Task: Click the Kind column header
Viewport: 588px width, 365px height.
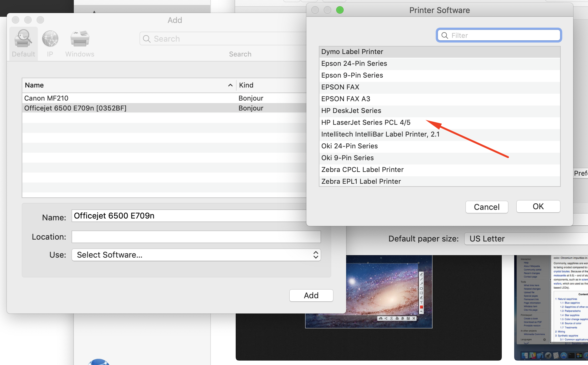Action: 272,85
